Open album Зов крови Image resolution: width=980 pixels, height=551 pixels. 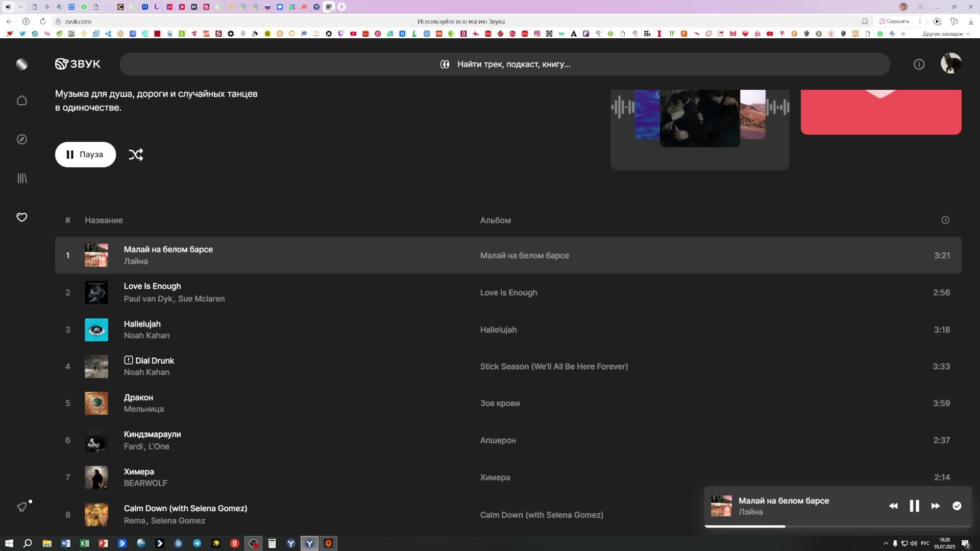(500, 404)
